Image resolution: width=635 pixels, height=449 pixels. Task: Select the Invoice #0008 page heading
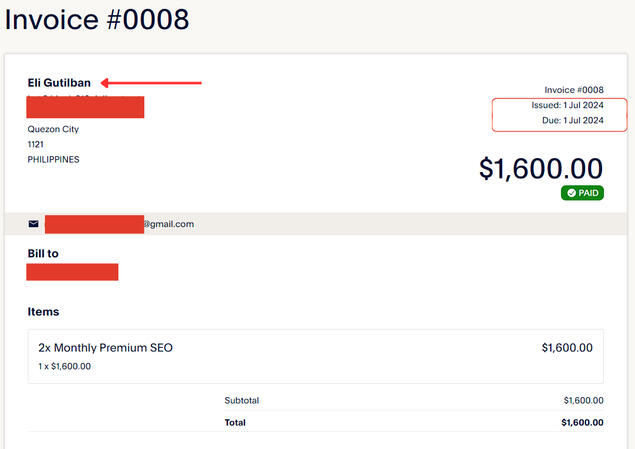click(x=97, y=19)
